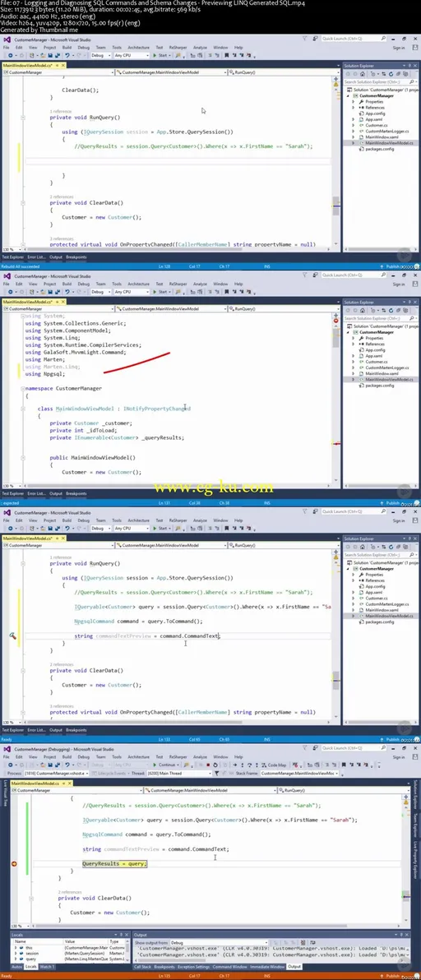Open the Stack Frame dropdown in debugging frame
421x980 pixels.
(300, 773)
